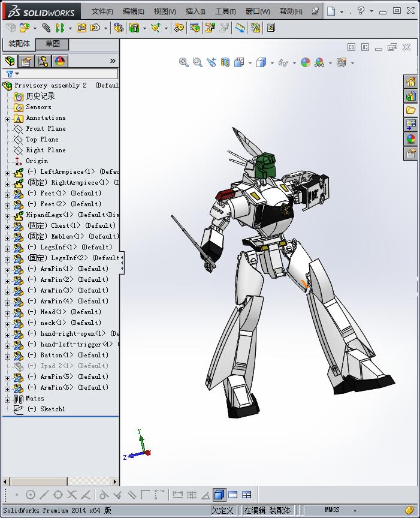Viewport: 420px width, 518px height.
Task: Open the 工具(T) menu
Action: pos(225,11)
